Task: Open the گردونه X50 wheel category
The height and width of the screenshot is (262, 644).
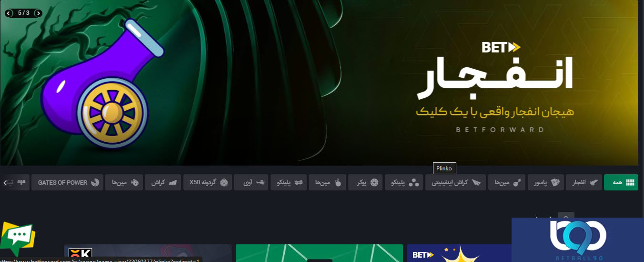Action: pos(208,182)
